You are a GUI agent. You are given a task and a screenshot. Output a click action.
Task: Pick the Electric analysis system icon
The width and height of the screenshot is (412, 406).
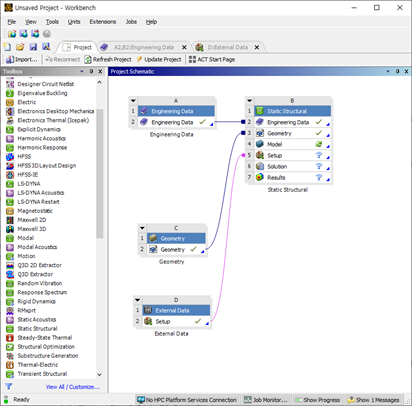tap(10, 102)
